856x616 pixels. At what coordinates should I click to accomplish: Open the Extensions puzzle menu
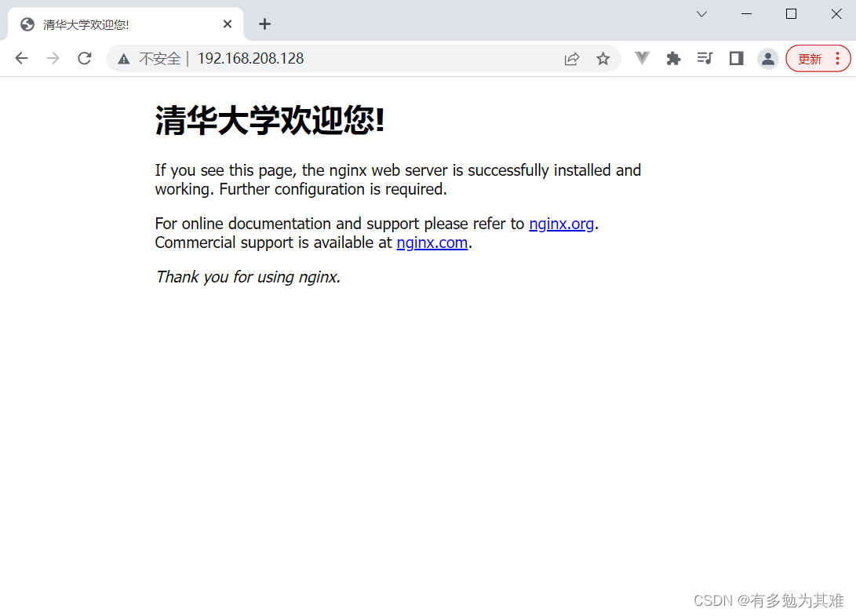click(673, 58)
